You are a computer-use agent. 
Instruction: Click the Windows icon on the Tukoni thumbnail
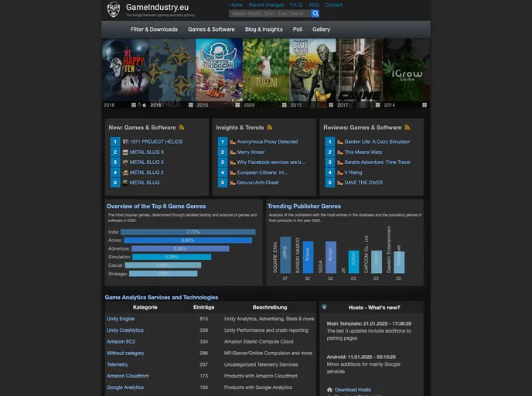point(285,105)
